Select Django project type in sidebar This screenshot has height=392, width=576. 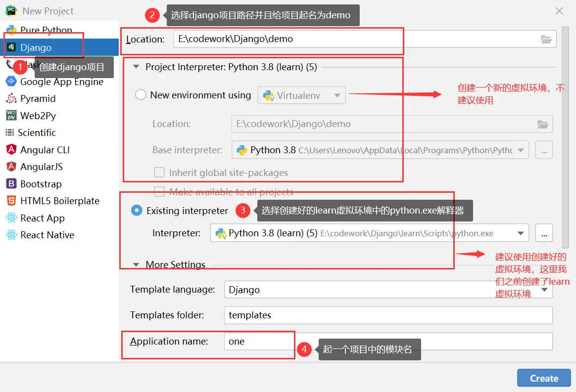coord(36,47)
